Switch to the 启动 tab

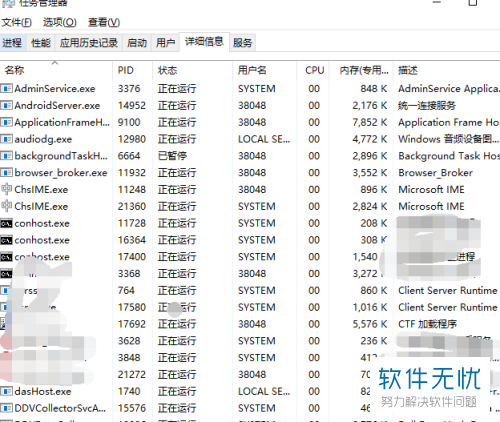point(137,43)
